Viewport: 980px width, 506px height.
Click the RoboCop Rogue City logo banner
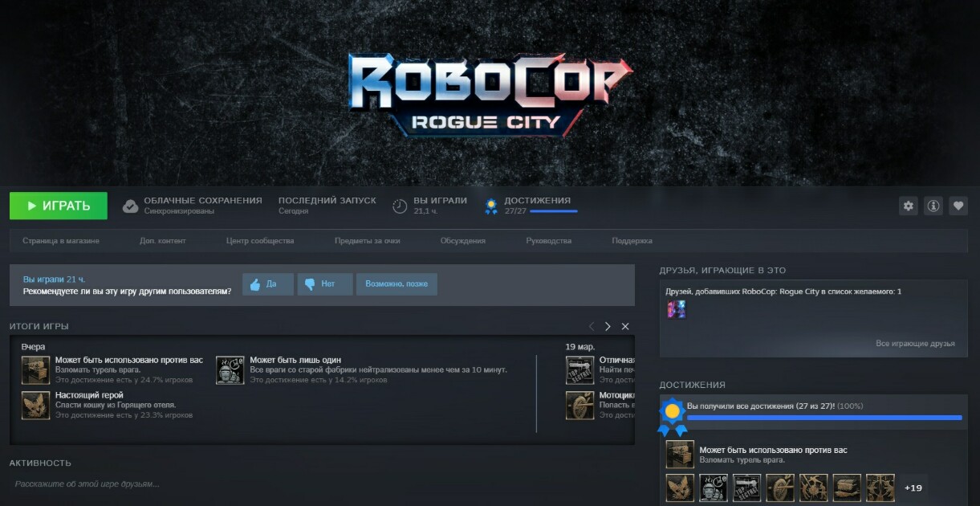click(x=490, y=95)
